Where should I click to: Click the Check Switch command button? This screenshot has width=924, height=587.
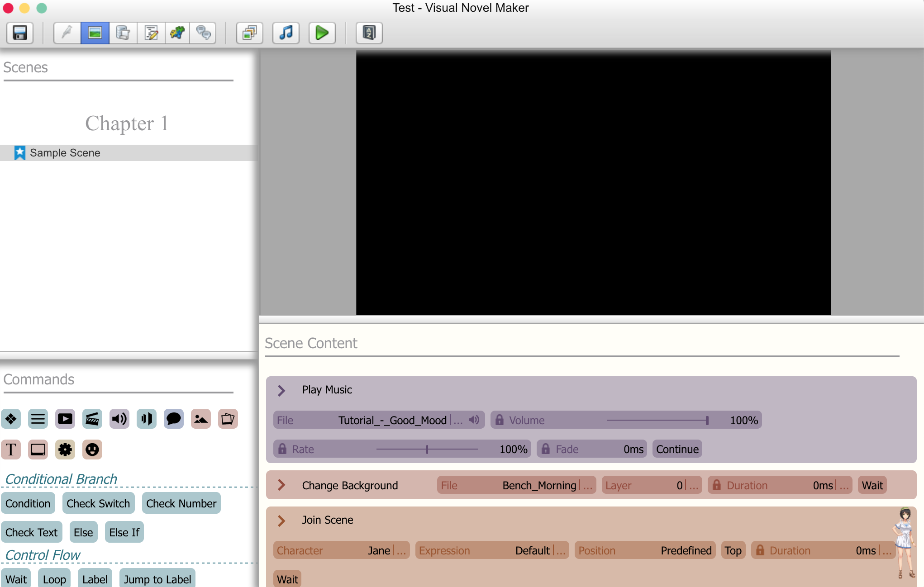98,503
